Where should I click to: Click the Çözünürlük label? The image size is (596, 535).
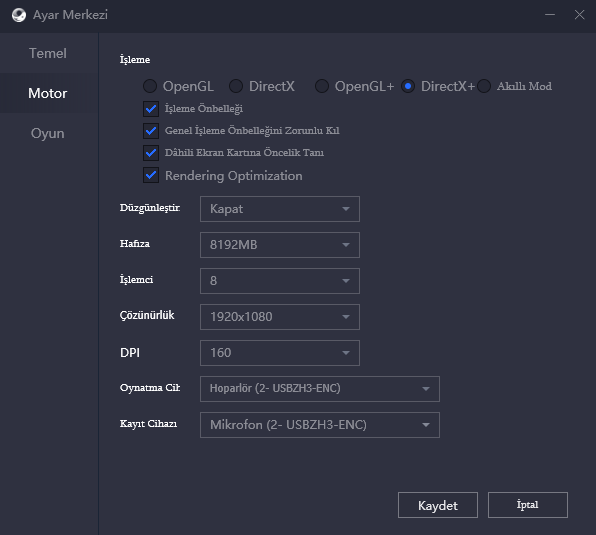tap(147, 315)
